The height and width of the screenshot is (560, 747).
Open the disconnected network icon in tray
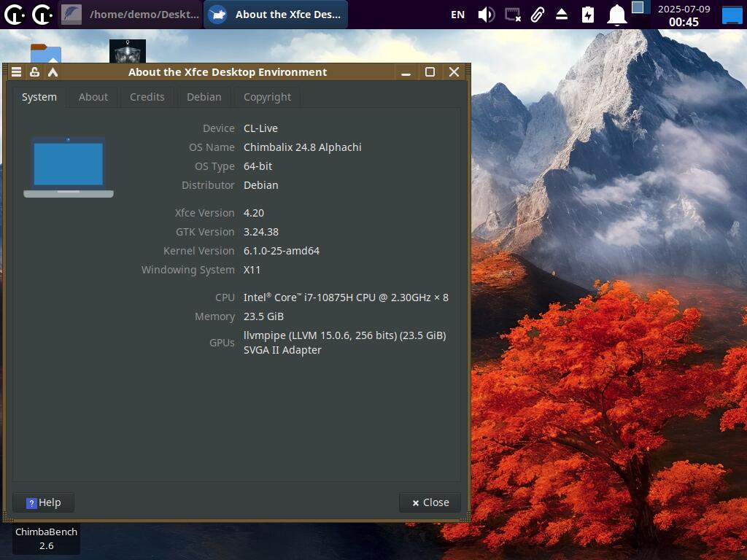(513, 15)
